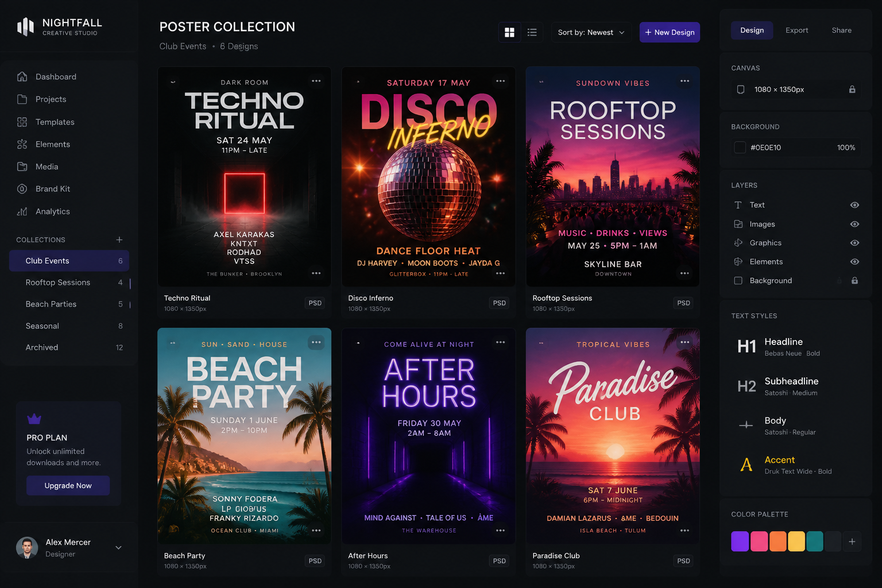Viewport: 882px width, 588px height.
Task: Click the canvas size lock icon
Action: tap(852, 90)
